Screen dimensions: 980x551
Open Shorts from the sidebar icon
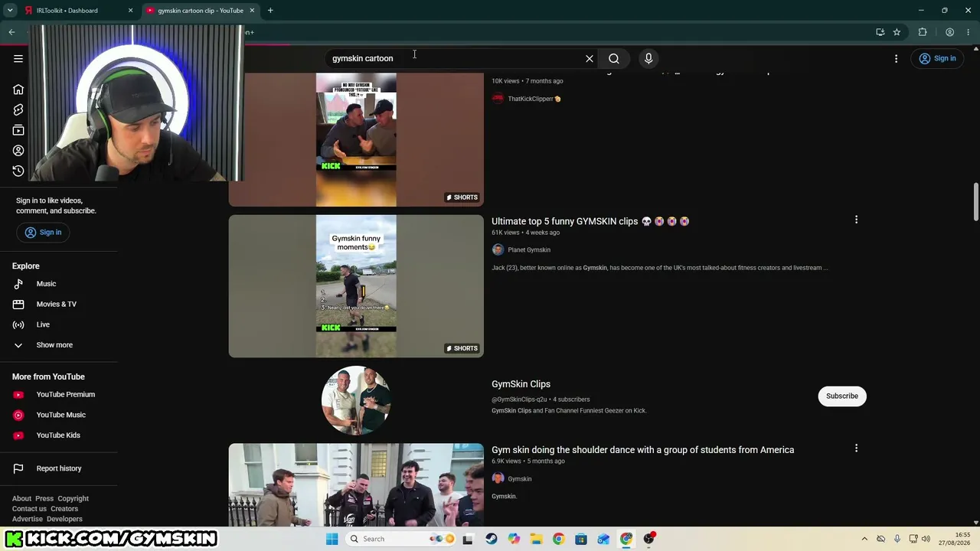(x=18, y=110)
